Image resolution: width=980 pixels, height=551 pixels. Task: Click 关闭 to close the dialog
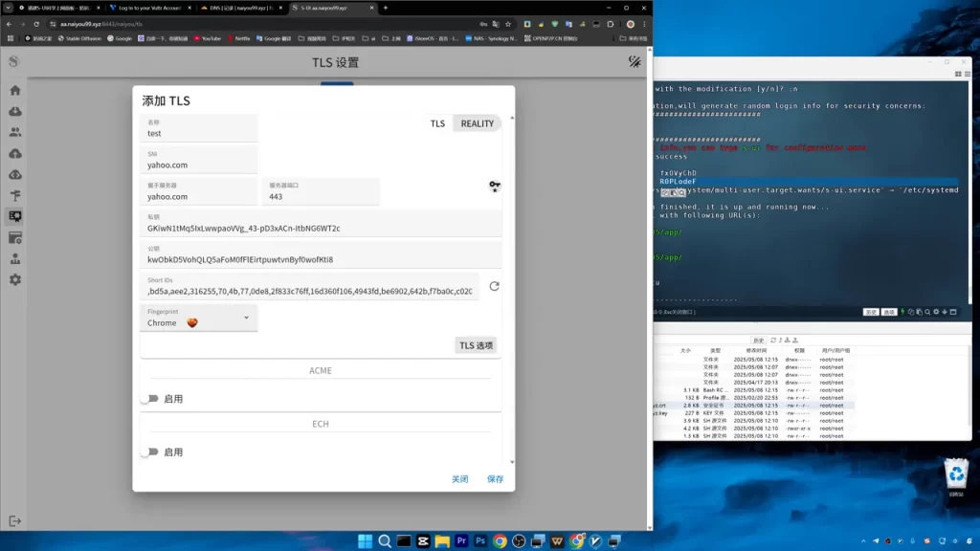460,478
